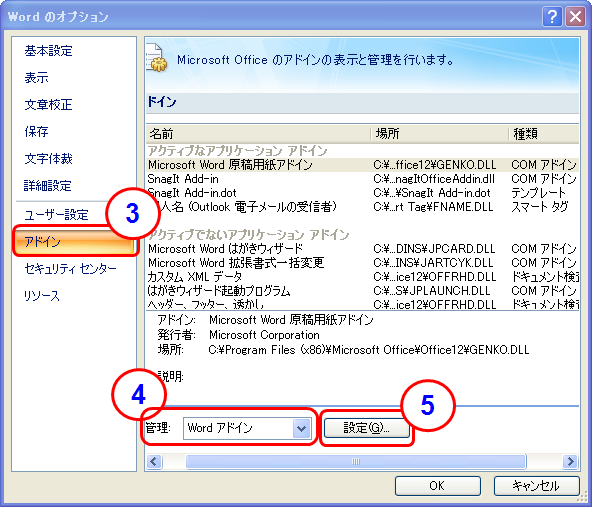Click the help question mark button
The width and height of the screenshot is (592, 507).
click(552, 17)
